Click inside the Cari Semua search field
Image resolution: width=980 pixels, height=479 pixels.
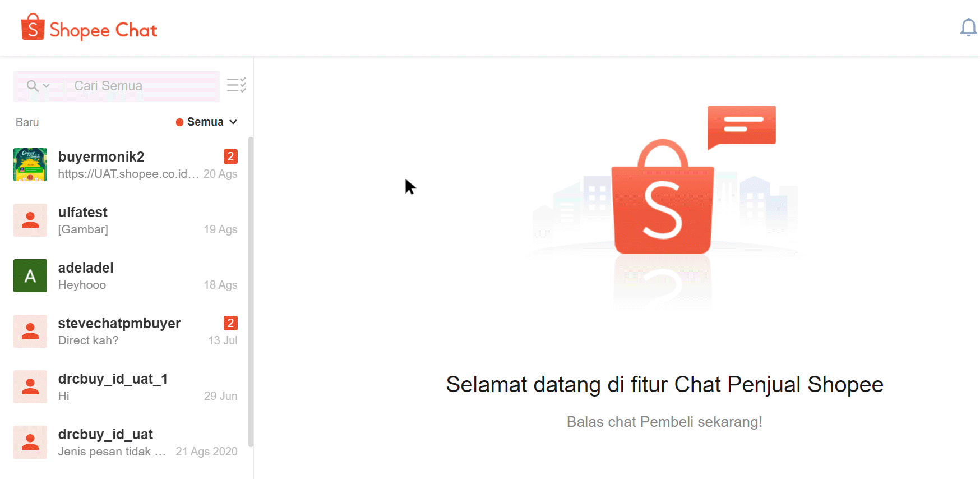click(x=140, y=86)
